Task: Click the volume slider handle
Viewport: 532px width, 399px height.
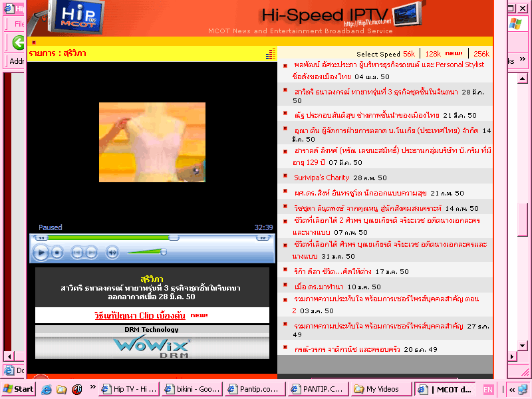Action: click(164, 252)
